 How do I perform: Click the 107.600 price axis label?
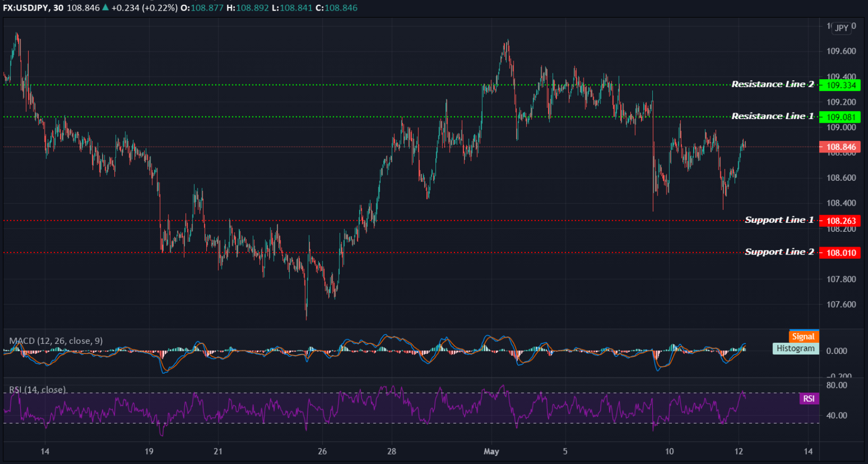click(x=841, y=305)
